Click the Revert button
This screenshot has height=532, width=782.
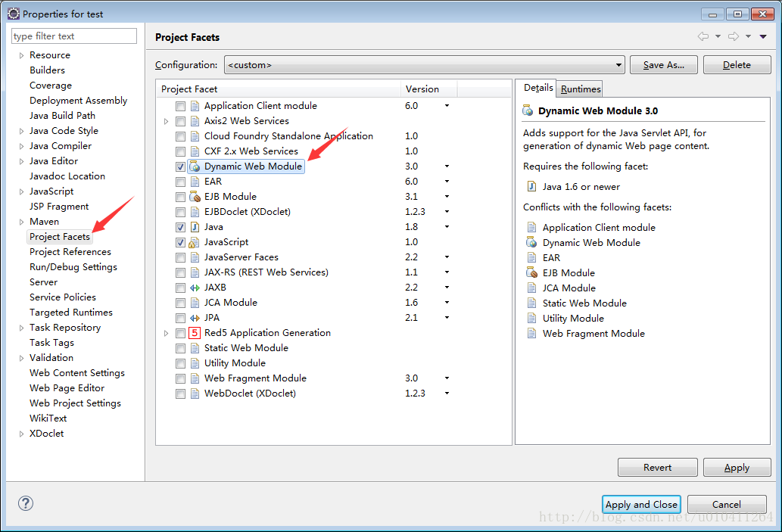point(657,467)
